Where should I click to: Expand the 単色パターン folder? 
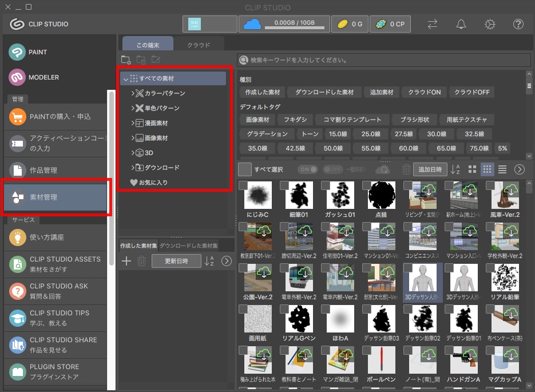click(133, 108)
